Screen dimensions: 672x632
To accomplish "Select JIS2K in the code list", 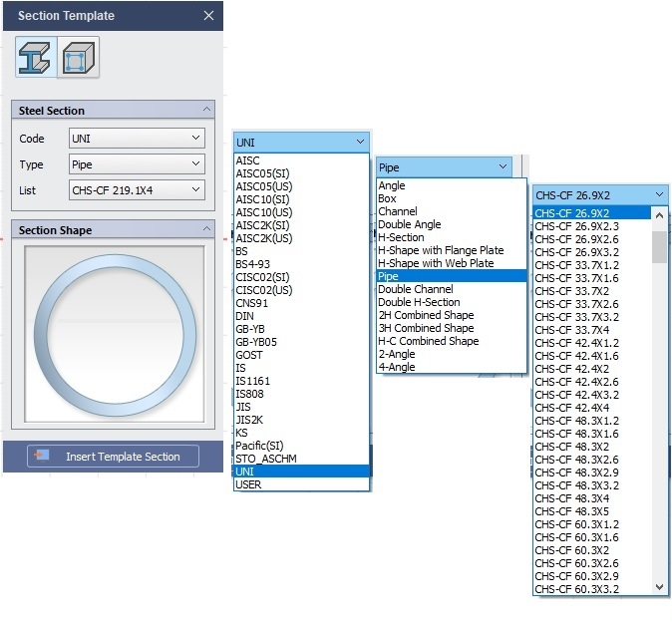I will pos(301,420).
